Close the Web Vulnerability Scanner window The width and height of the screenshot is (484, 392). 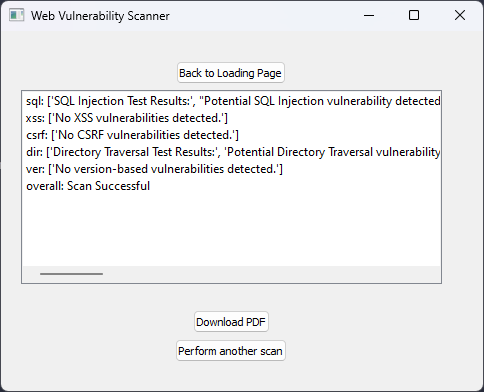[x=460, y=15]
